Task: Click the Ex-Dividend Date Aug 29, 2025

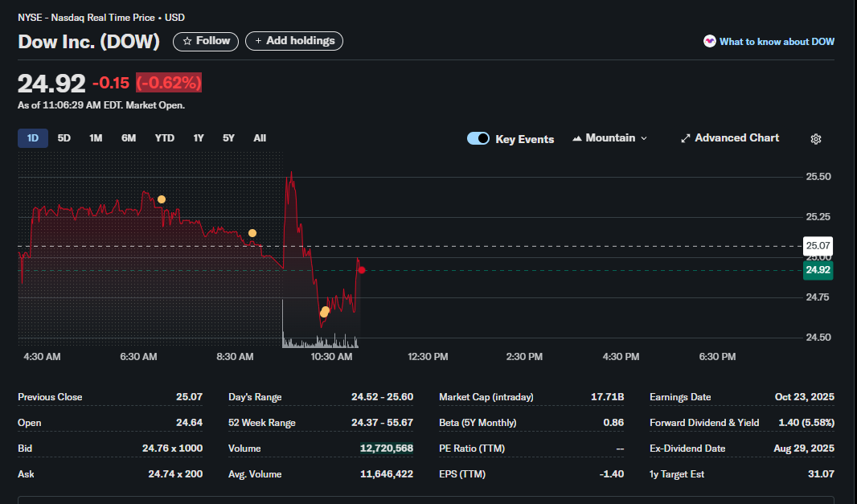Action: 804,449
